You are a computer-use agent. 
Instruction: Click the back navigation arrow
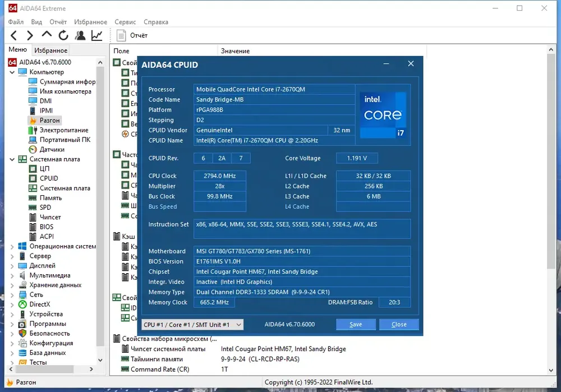tap(14, 35)
